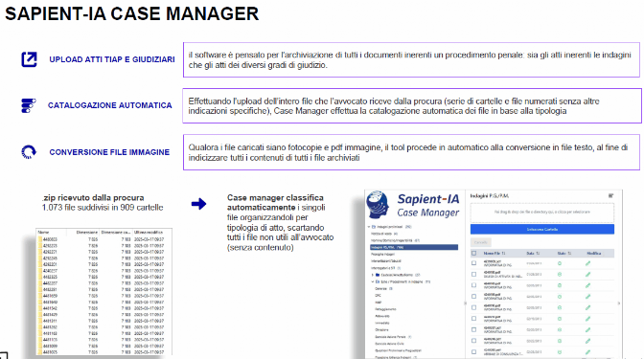
Task: Click the blue Seleziona Cartella button
Action: pos(542,230)
